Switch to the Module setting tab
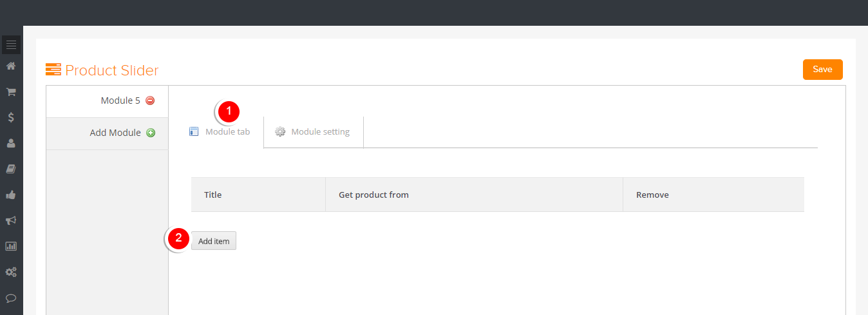868x315 pixels. pos(313,132)
